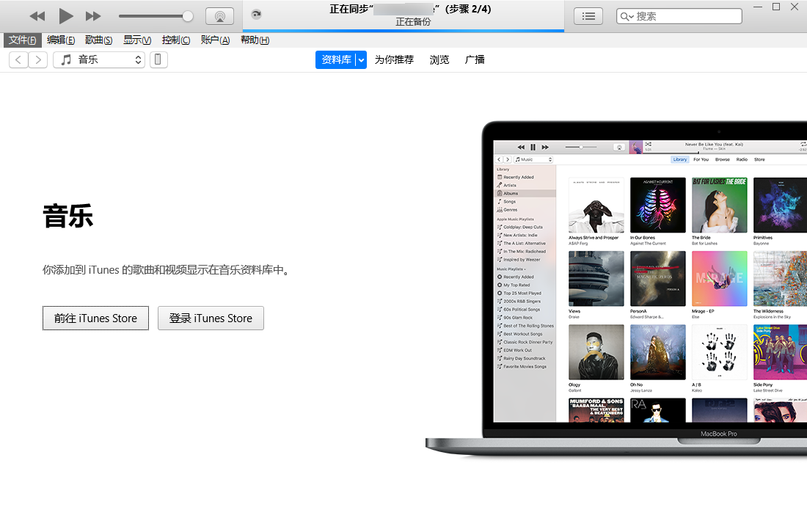Switch to the 广播 tab
Viewport: 807px width, 532px height.
click(475, 59)
